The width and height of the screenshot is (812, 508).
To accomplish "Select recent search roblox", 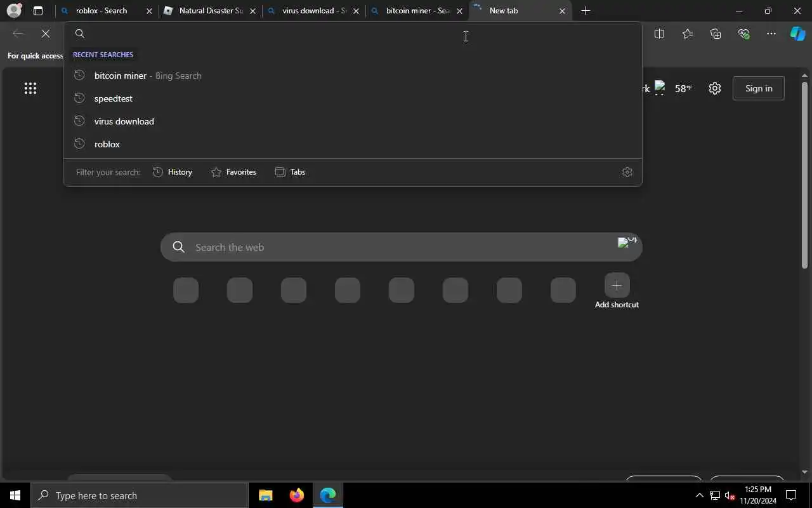I will pos(353,144).
